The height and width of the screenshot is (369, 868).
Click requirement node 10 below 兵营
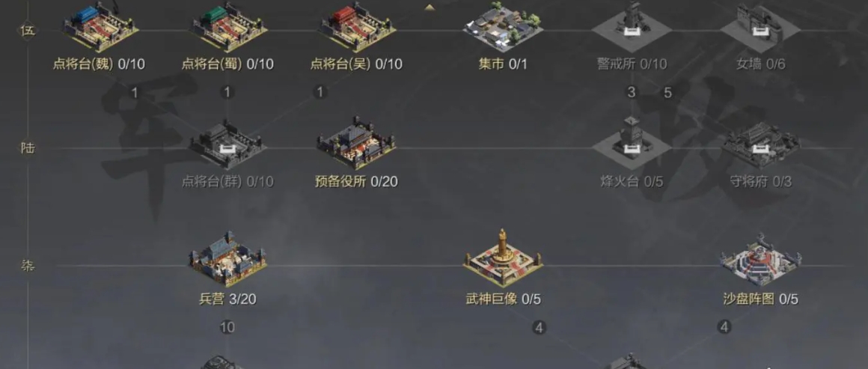[227, 327]
